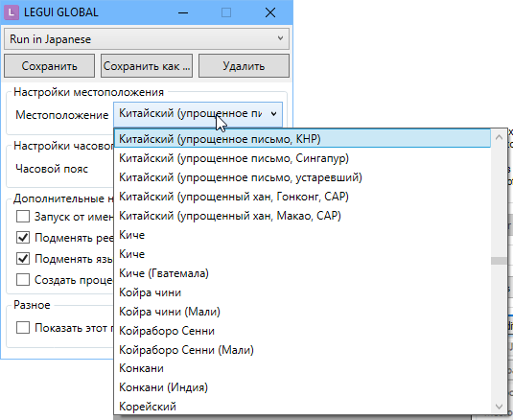Click the Сохранить как ... button
Screen dimensions: 513x420
coord(147,66)
